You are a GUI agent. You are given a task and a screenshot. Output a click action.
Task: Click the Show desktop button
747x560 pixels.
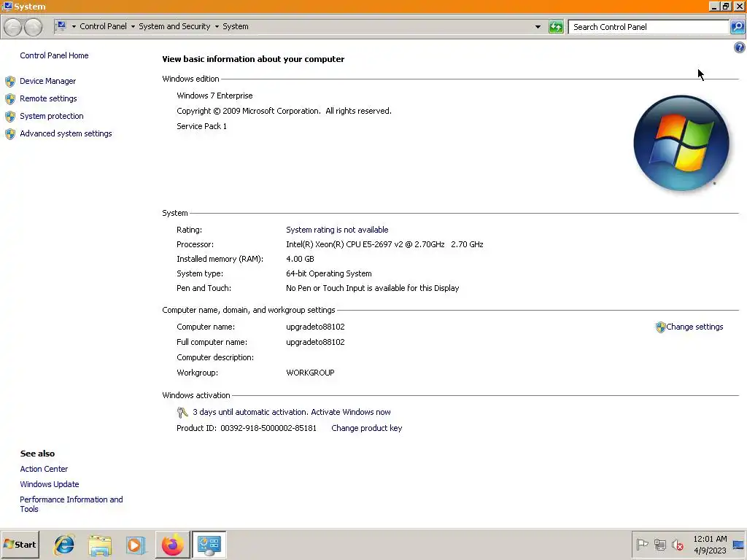(x=739, y=545)
